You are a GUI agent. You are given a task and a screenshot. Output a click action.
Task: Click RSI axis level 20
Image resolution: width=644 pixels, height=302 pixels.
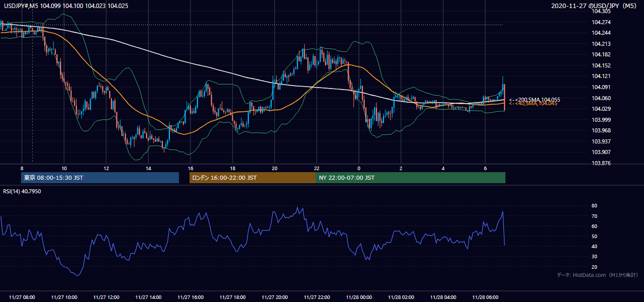point(594,267)
